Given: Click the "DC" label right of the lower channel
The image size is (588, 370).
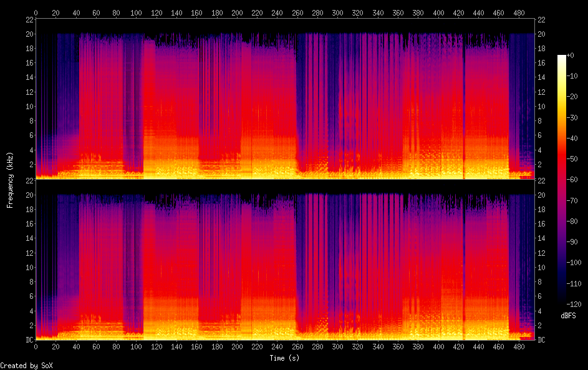Looking at the screenshot, I should coord(541,339).
